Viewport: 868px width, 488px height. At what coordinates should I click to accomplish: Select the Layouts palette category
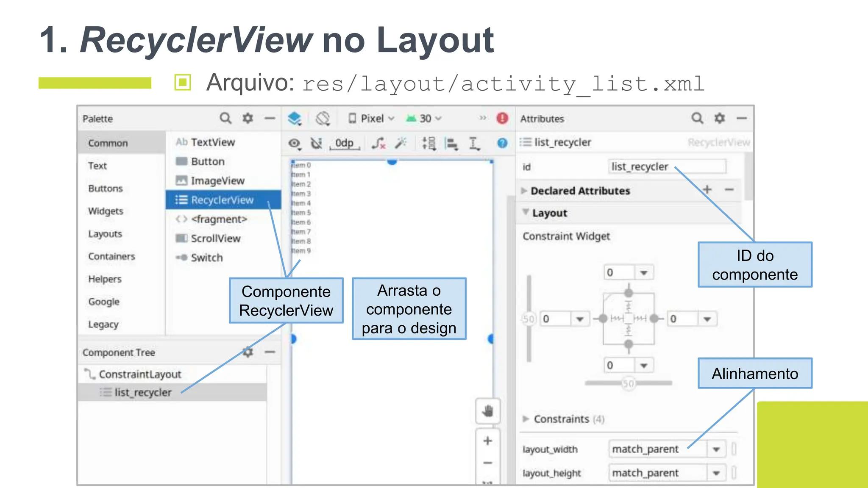click(x=122, y=234)
